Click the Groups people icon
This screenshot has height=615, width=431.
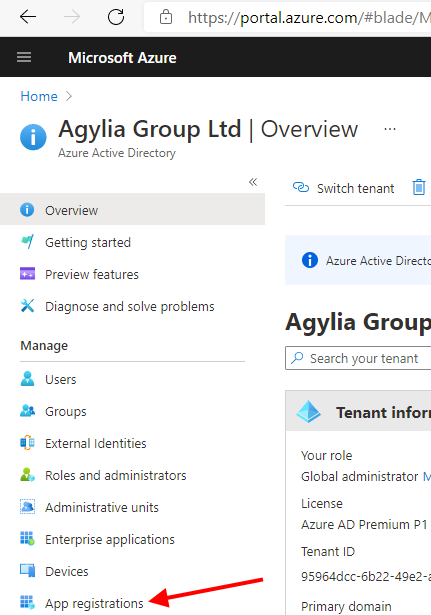tap(27, 411)
